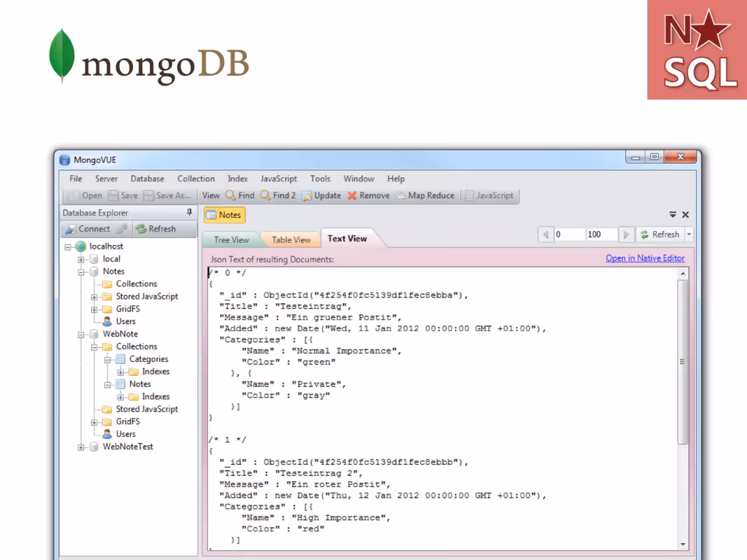Open the Help menu

[x=396, y=178]
